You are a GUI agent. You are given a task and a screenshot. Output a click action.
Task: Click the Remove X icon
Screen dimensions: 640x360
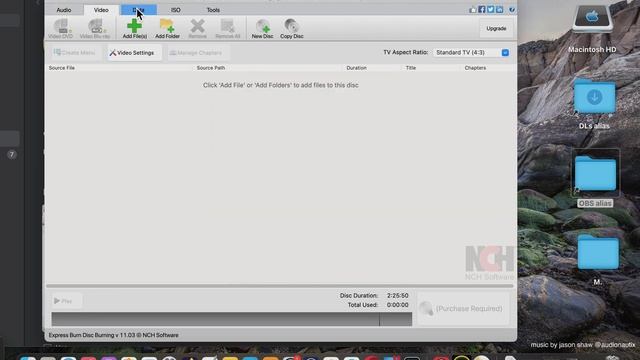point(198,29)
